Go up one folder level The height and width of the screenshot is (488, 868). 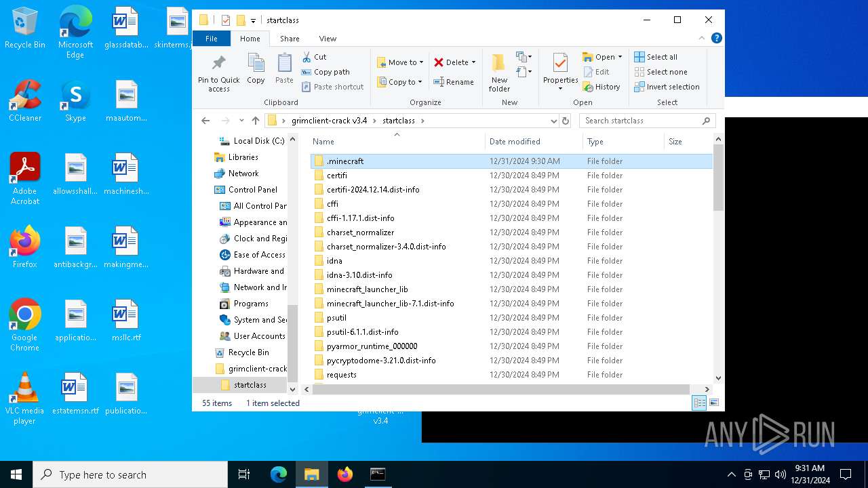[255, 121]
